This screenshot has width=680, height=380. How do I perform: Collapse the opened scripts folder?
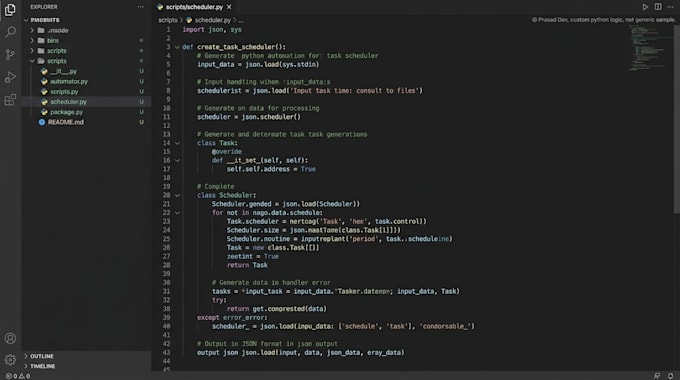[x=32, y=61]
